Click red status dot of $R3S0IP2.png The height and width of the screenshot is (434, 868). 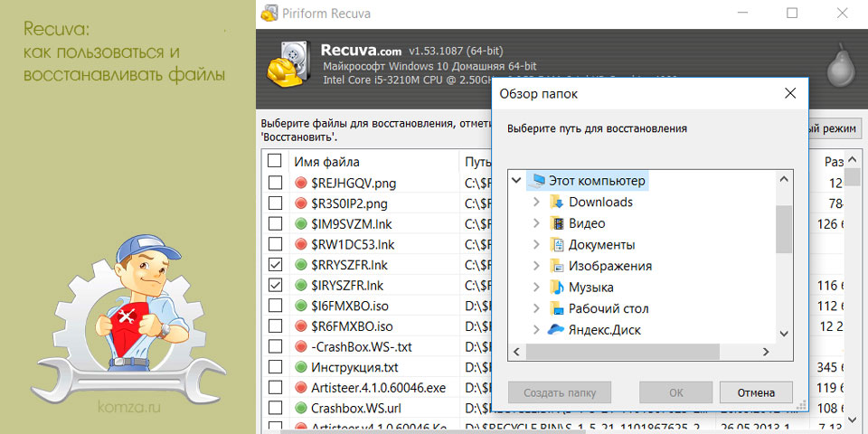coord(300,203)
